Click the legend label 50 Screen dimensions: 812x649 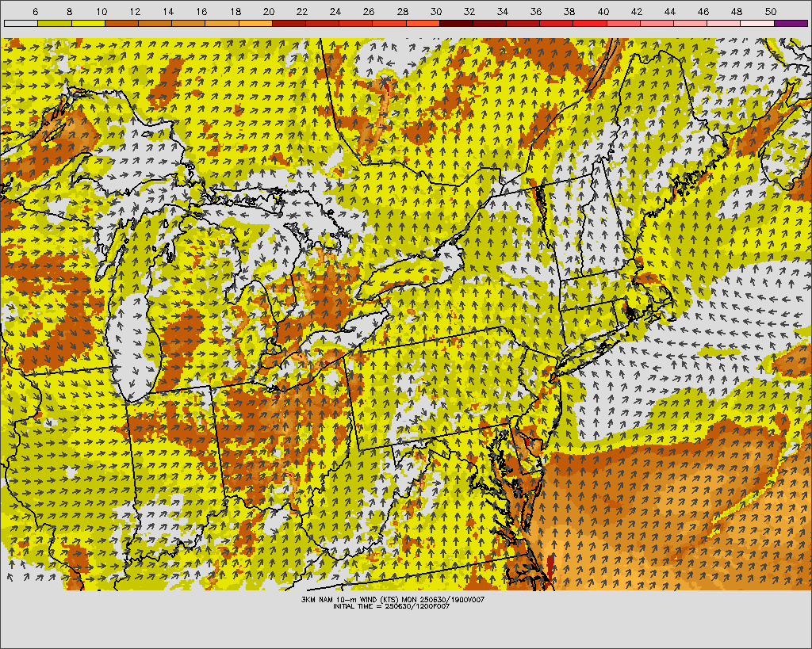[771, 11]
